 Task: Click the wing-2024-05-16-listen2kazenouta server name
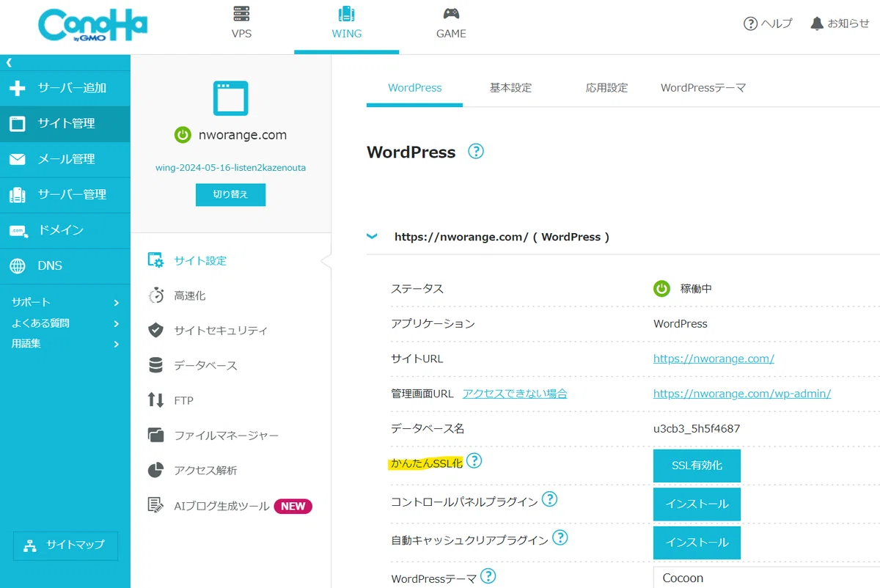coord(230,168)
